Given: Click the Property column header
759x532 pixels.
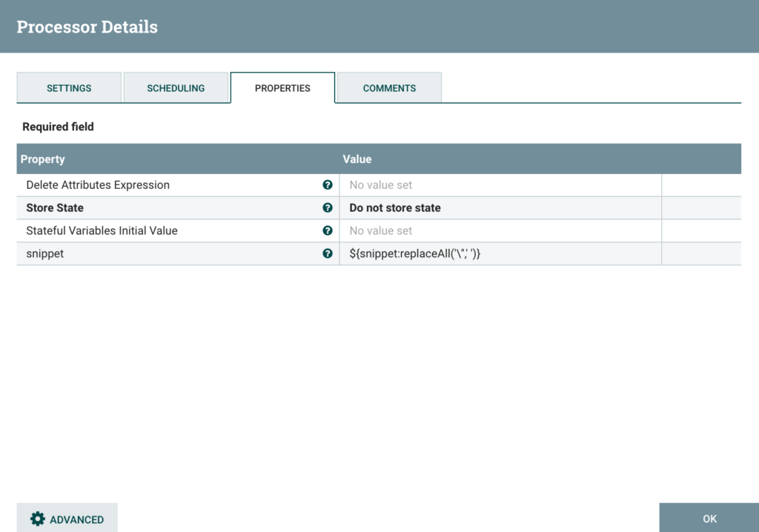Looking at the screenshot, I should point(42,159).
